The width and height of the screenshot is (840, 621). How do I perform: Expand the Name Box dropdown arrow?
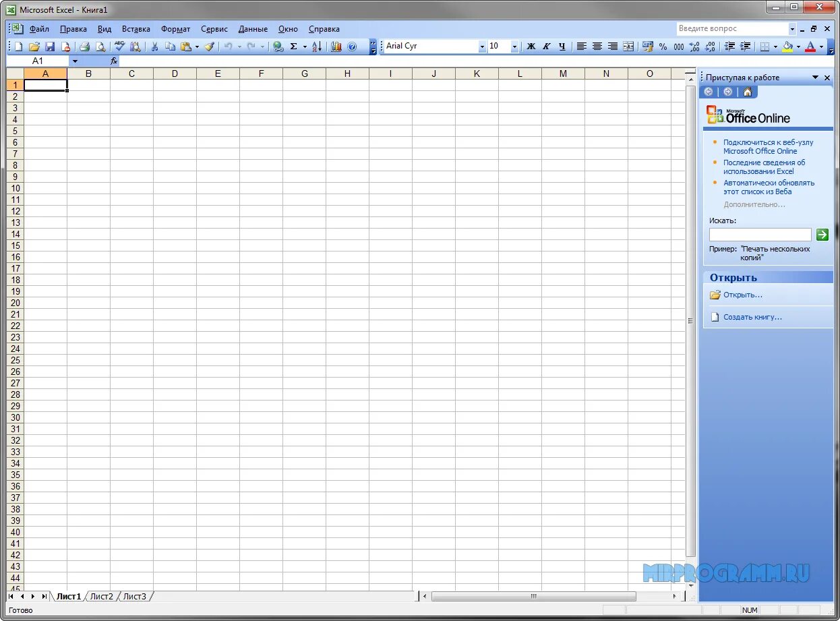click(75, 61)
